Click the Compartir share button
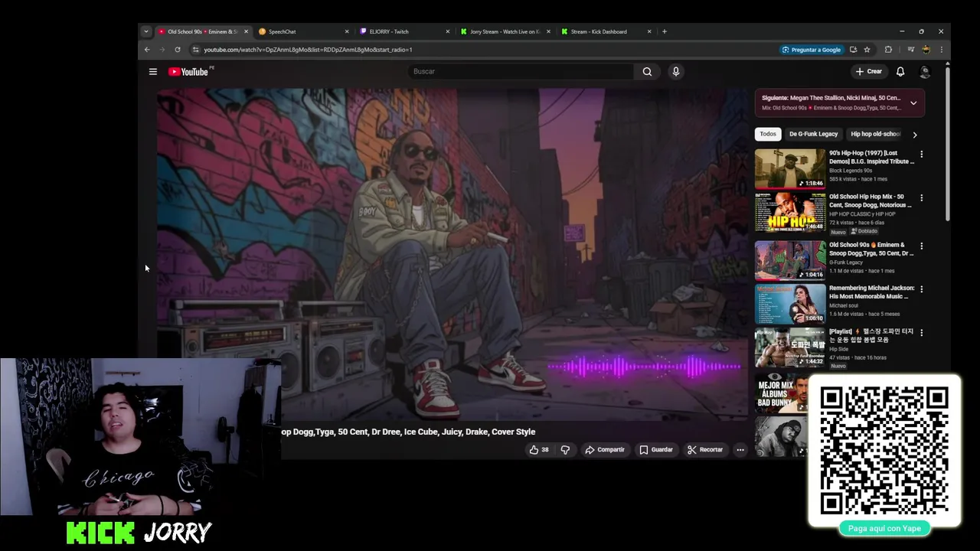This screenshot has width=980, height=551. click(x=605, y=449)
